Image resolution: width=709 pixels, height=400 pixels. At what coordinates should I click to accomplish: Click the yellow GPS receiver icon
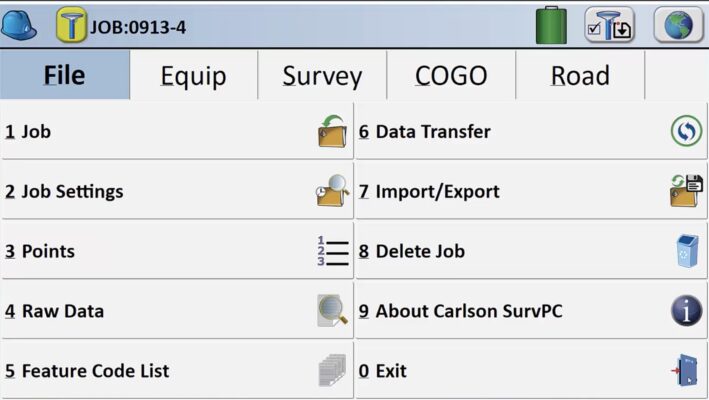click(x=71, y=25)
